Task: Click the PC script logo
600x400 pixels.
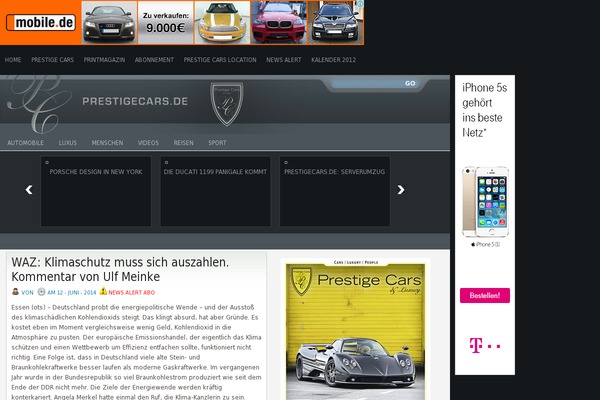Action: pos(38,104)
